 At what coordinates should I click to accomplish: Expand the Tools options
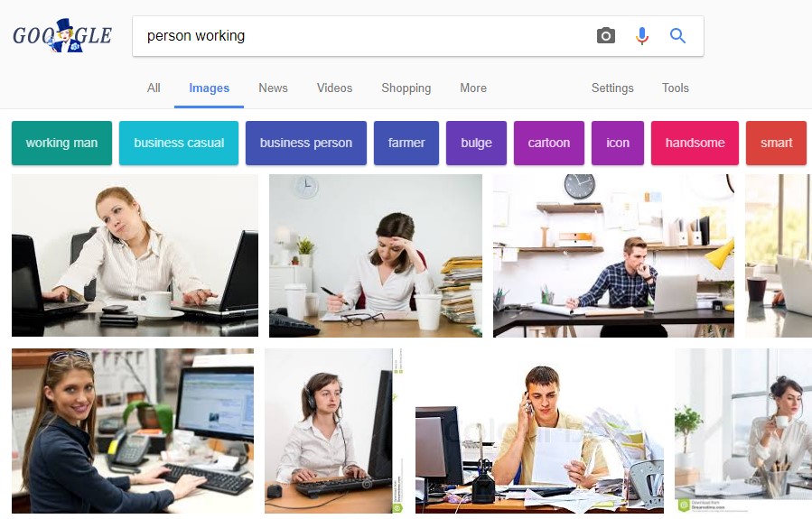[676, 88]
